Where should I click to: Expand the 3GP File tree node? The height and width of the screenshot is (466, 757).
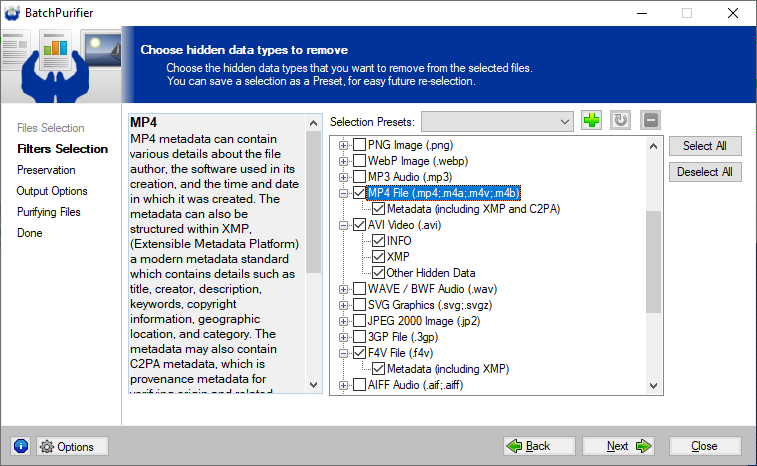point(343,337)
